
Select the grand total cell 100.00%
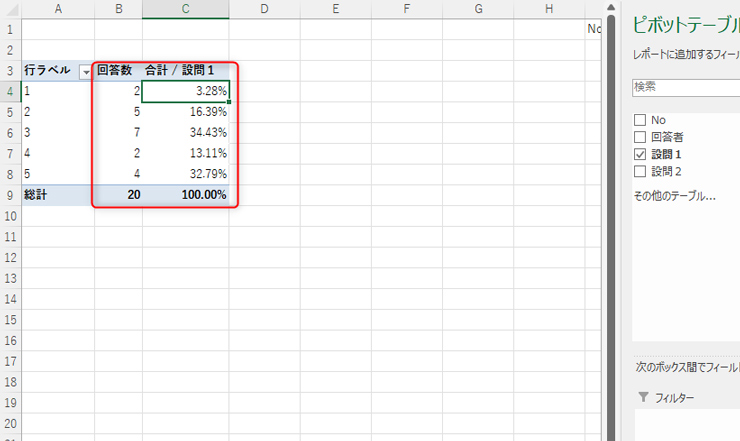(185, 195)
